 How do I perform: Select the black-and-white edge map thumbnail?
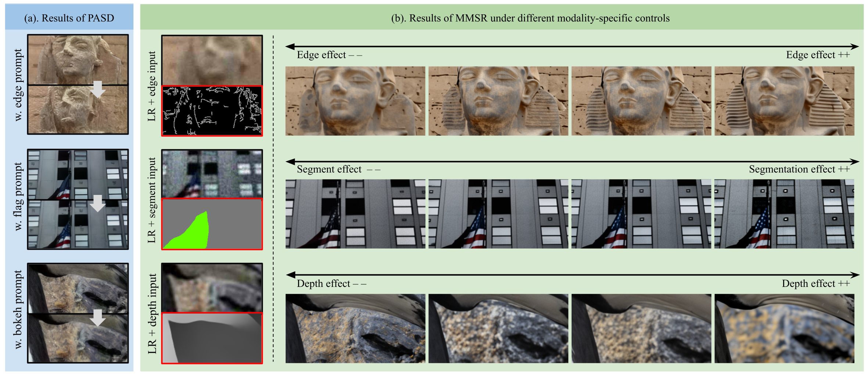tap(212, 111)
